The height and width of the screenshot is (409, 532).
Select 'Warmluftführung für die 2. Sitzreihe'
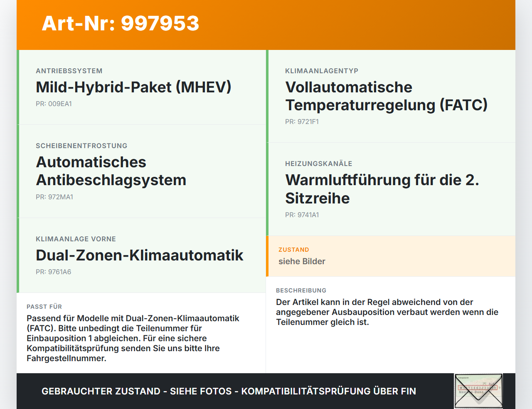tap(382, 189)
